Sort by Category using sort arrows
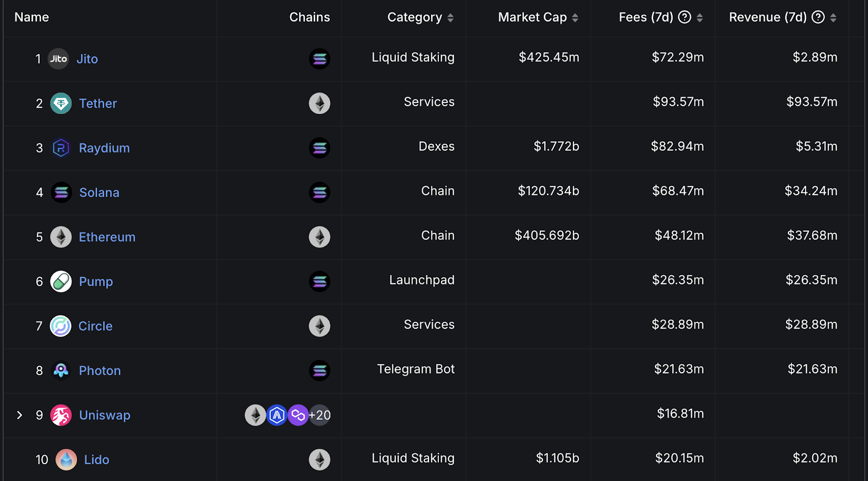 (x=450, y=18)
